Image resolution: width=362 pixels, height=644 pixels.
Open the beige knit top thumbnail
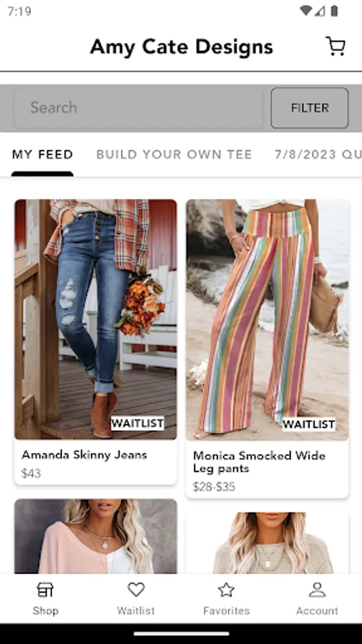pos(267,543)
